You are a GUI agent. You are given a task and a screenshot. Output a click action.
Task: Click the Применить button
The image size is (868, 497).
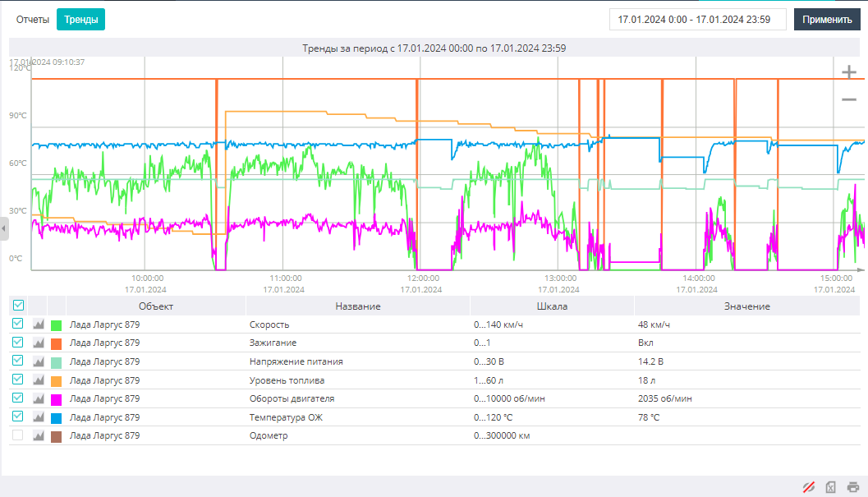(x=827, y=20)
